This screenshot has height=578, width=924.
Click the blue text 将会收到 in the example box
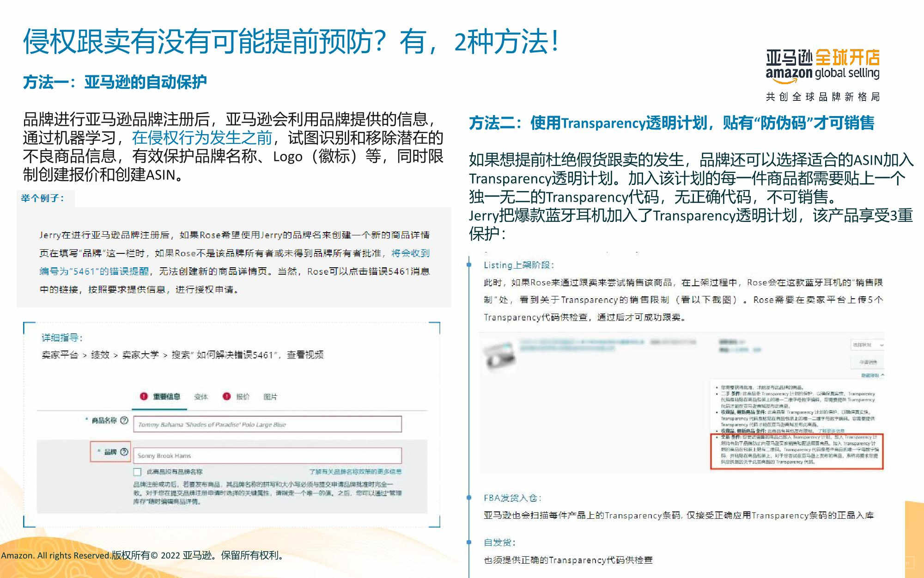tap(410, 253)
